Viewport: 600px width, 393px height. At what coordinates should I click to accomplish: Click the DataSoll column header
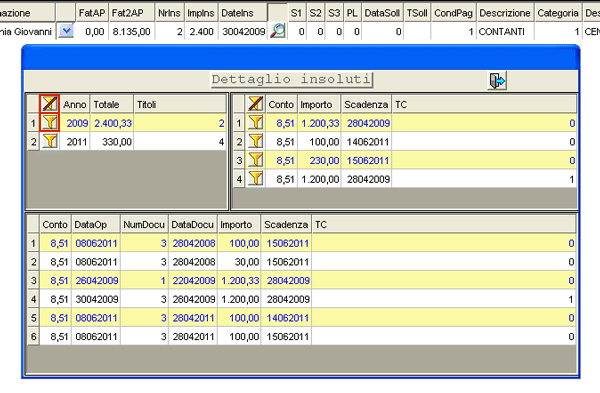click(382, 13)
